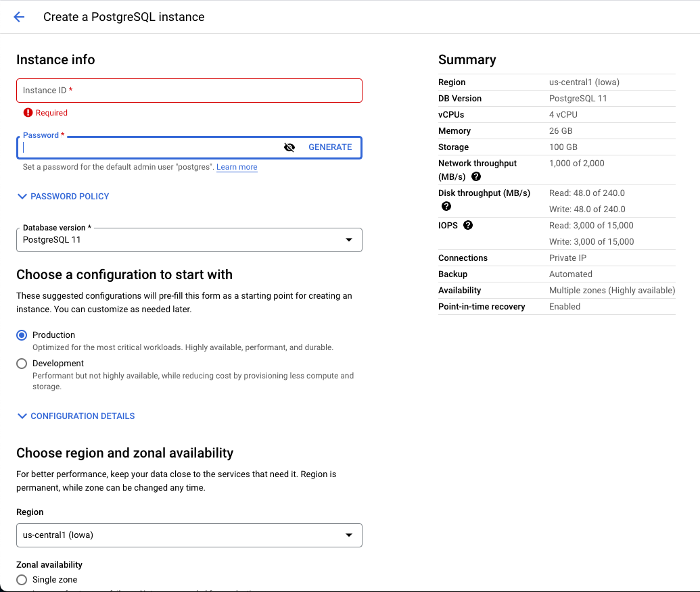Open the Database version selector showing PostgreSQL 11
700x592 pixels.
[189, 240]
